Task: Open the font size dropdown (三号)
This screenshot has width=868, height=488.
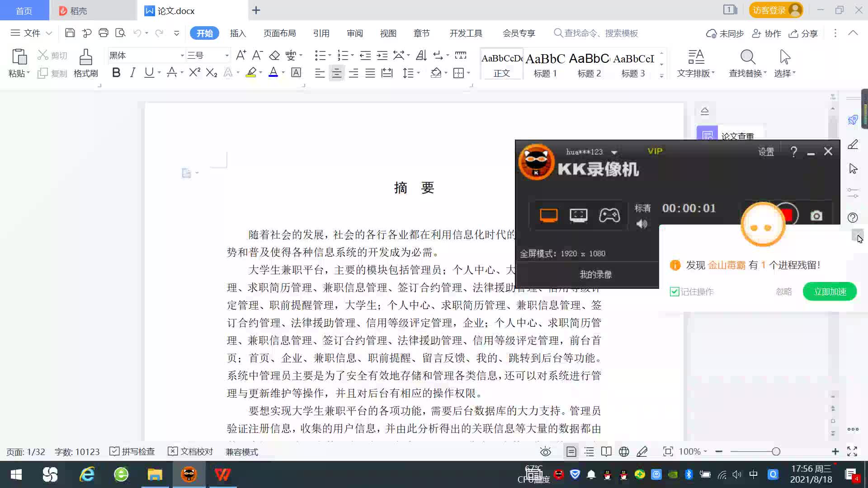Action: pos(226,56)
